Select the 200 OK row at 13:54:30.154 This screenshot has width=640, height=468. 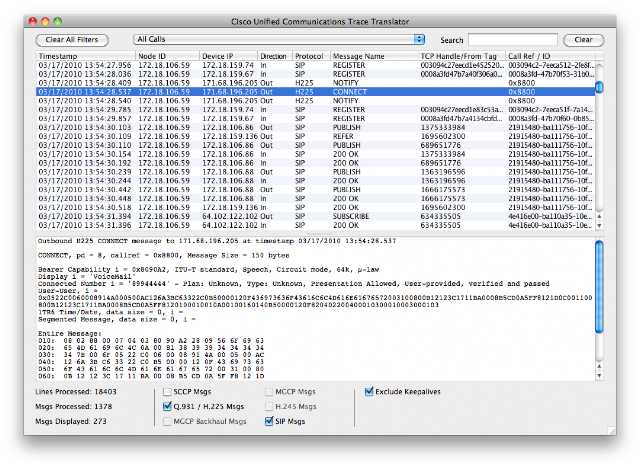coord(316,154)
